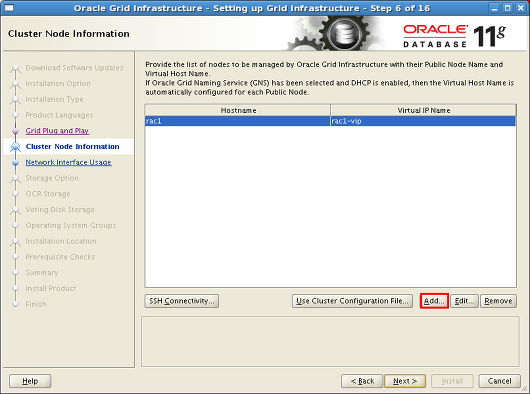Image resolution: width=530 pixels, height=394 pixels.
Task: Click the Installation Option step
Action: (x=58, y=83)
